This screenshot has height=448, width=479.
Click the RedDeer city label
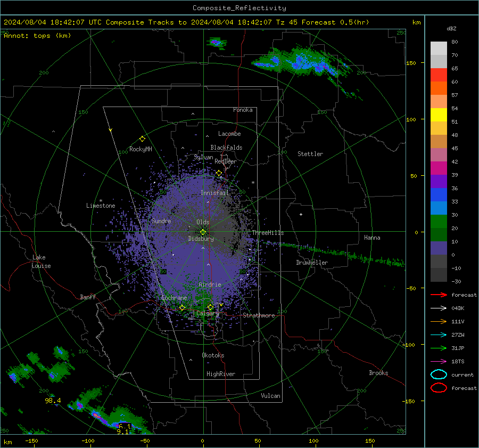pyautogui.click(x=226, y=161)
